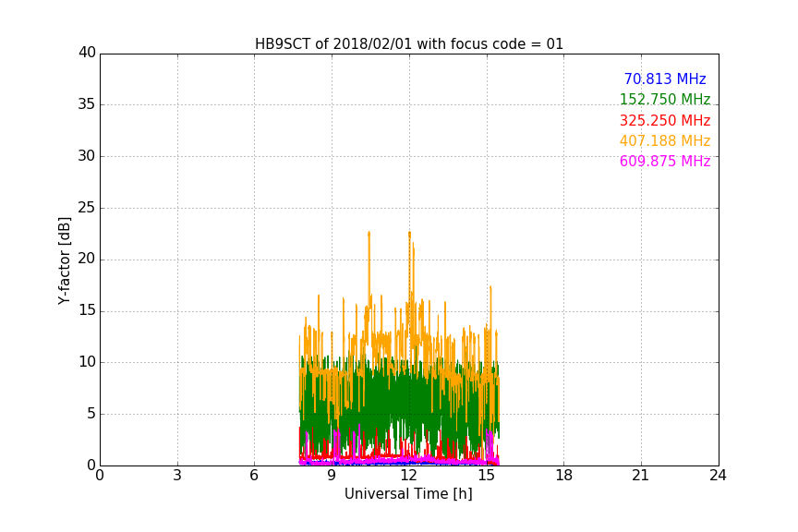The width and height of the screenshot is (798, 532).
Task: Click the y-axis tick label 20
Action: (87, 260)
